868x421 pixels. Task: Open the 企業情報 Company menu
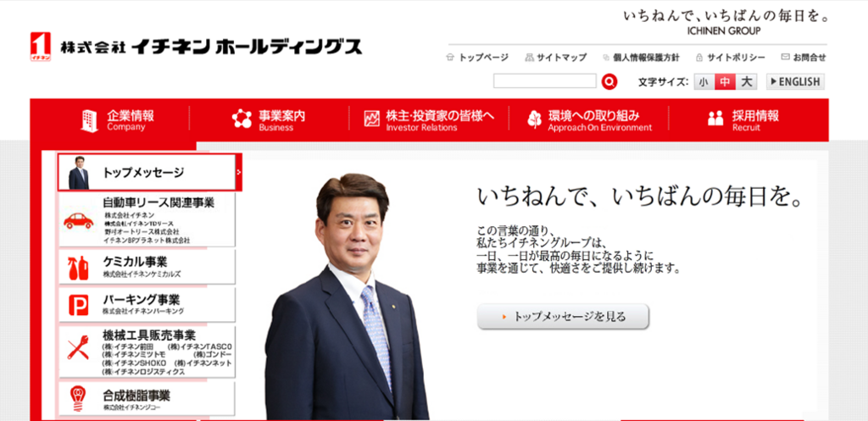pos(118,120)
